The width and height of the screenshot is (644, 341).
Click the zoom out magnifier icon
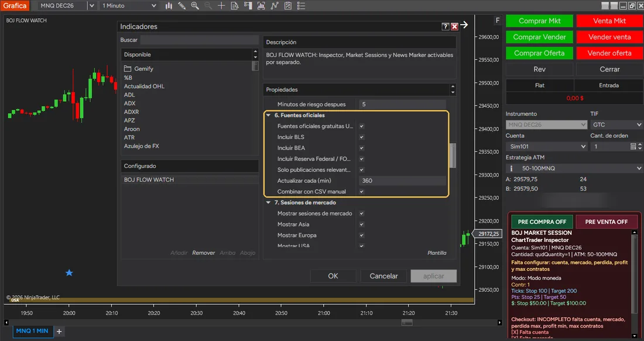208,6
